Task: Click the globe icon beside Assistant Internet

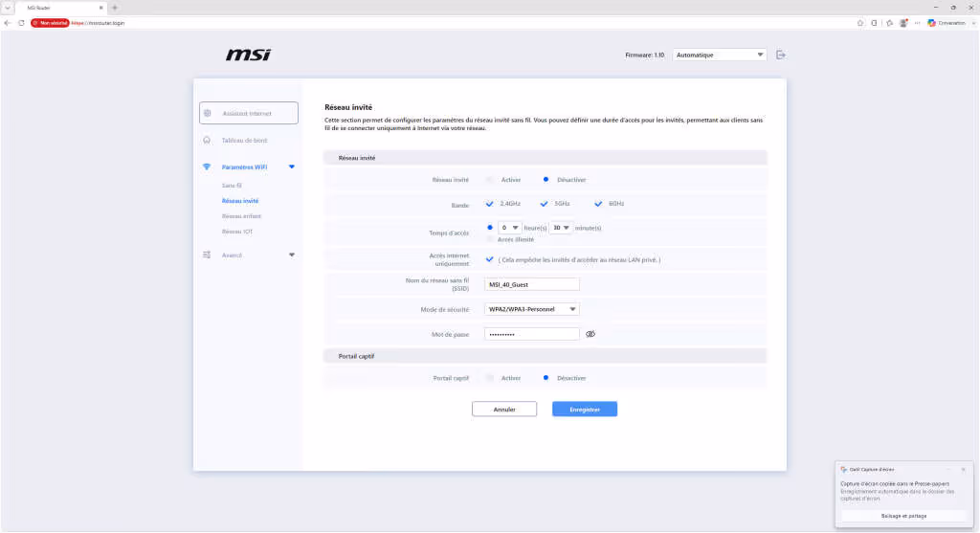Action: (x=208, y=113)
